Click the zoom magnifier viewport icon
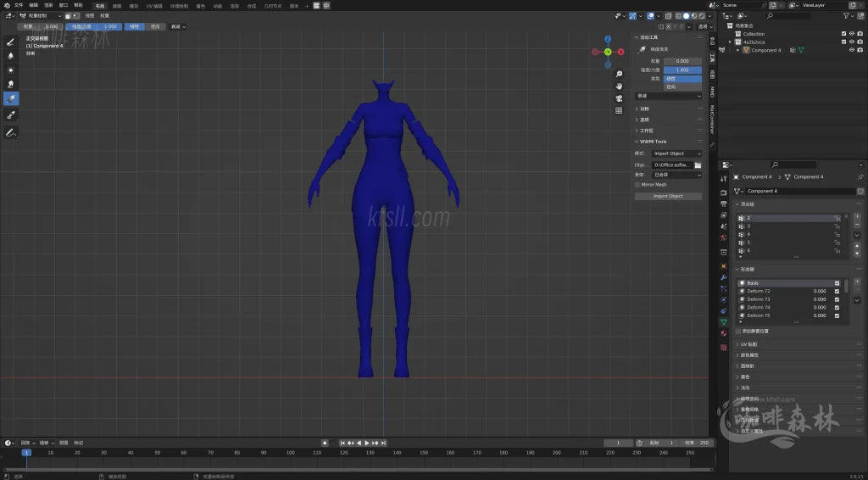Screen dimensions: 868x480 619,74
